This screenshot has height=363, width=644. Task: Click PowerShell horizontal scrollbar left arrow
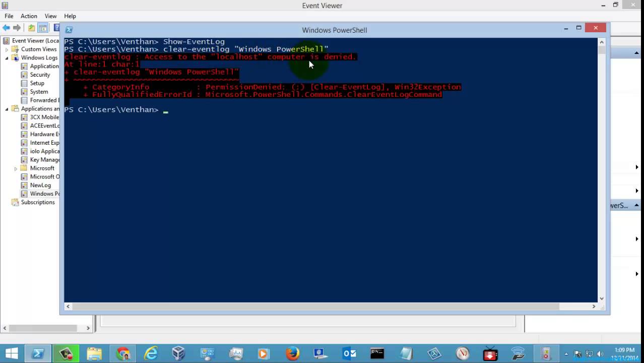[x=68, y=306]
